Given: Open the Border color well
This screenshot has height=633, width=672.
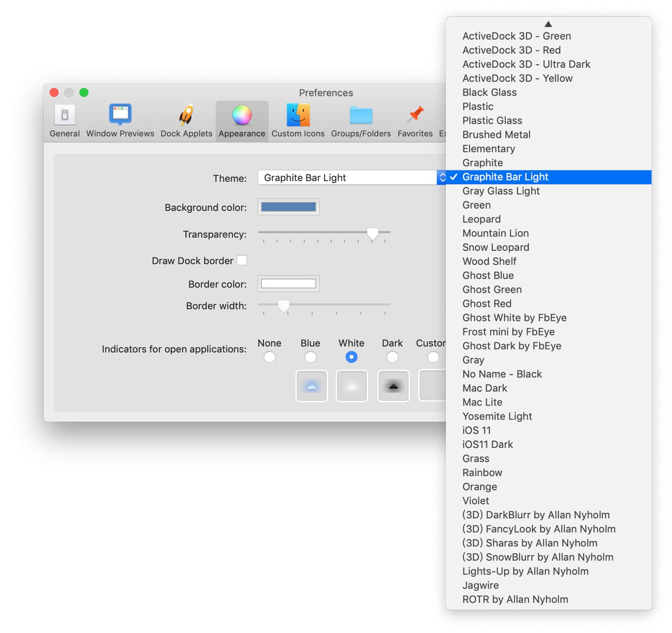Looking at the screenshot, I should click(288, 284).
